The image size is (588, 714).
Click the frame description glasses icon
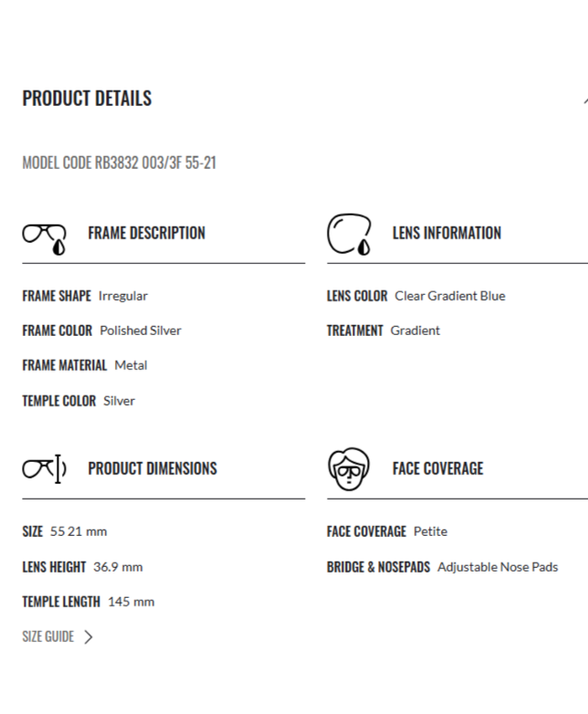pos(44,237)
